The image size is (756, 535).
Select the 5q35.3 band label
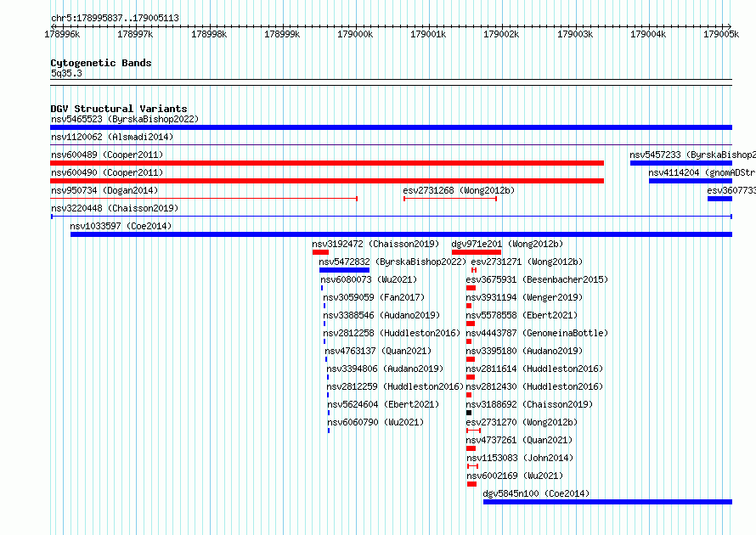(66, 73)
